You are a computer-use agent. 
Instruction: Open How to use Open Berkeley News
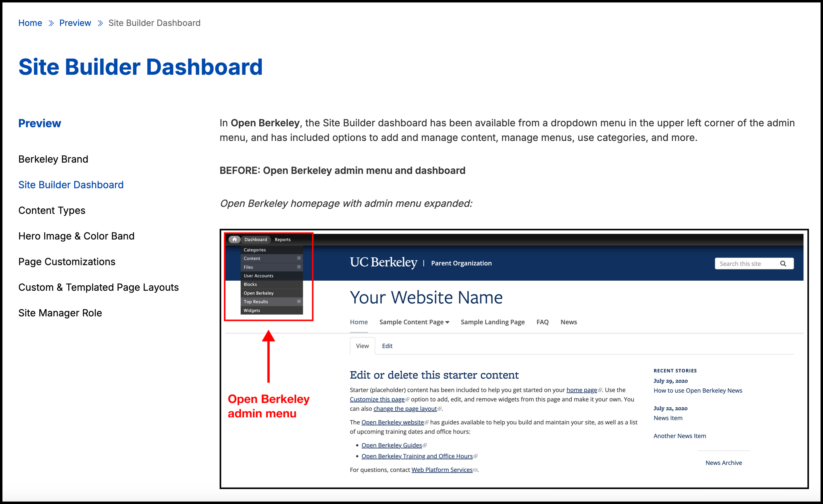(698, 391)
